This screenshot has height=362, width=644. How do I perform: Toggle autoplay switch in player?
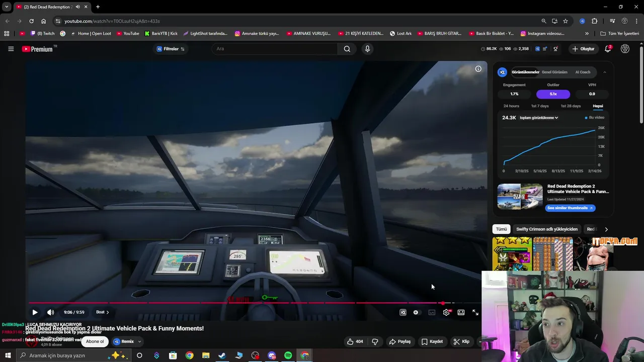[416, 312]
